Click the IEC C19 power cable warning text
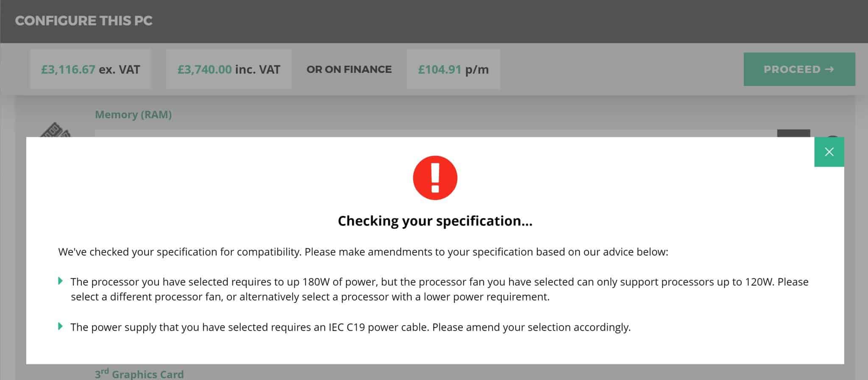Viewport: 868px width, 380px height. (x=350, y=327)
